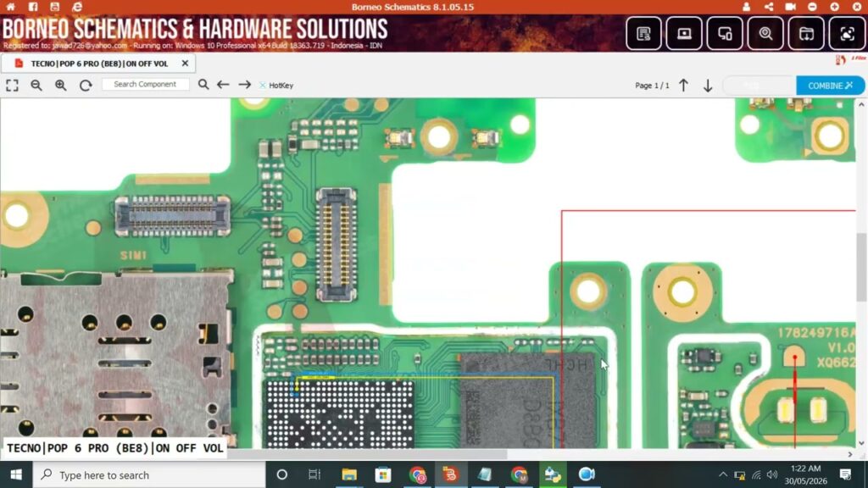Click the multi-device header button
The image size is (868, 488).
pyautogui.click(x=726, y=34)
